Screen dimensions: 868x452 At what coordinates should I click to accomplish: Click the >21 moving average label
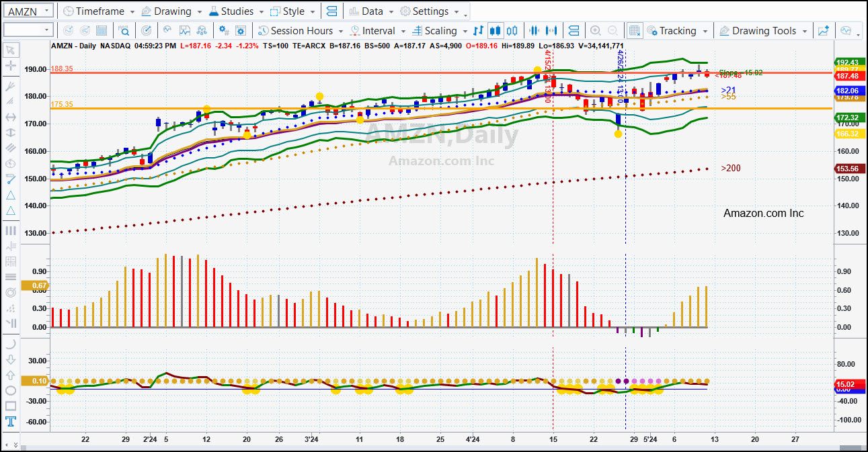point(728,90)
